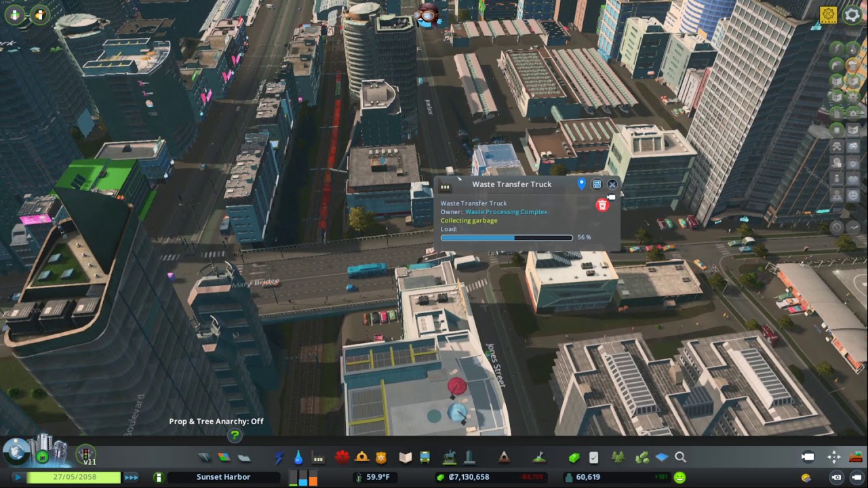Open the Landscaping shovel menu
The image size is (868, 488).
click(539, 457)
